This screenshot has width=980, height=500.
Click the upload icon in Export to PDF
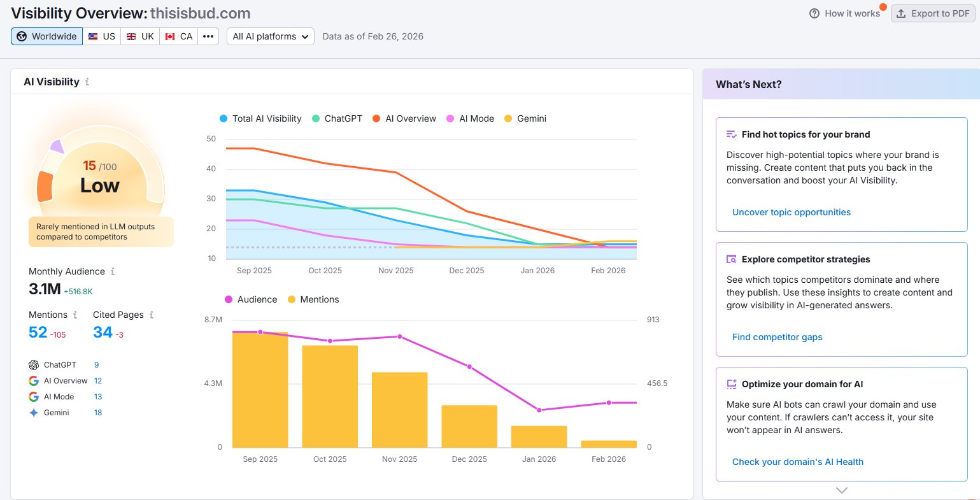(x=901, y=13)
